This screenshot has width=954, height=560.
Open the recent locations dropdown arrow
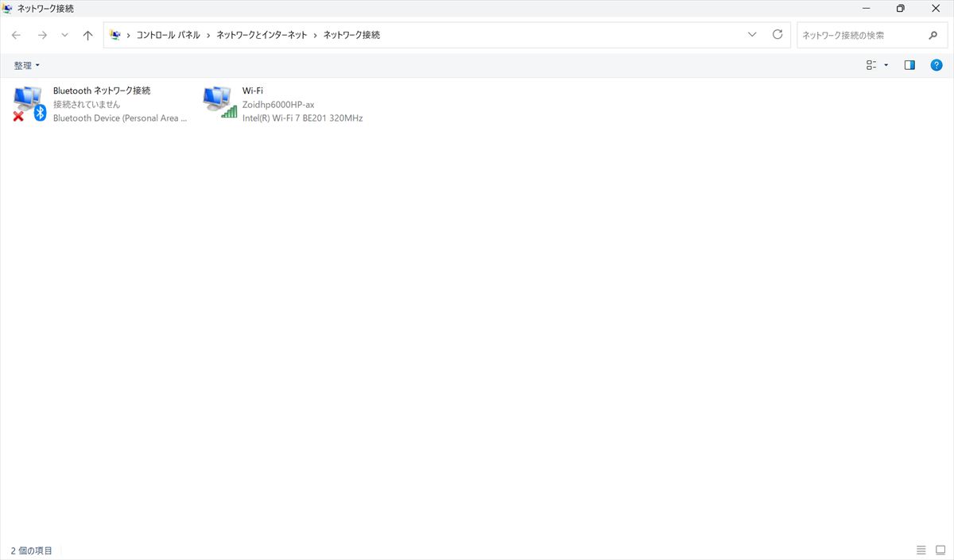click(x=65, y=35)
